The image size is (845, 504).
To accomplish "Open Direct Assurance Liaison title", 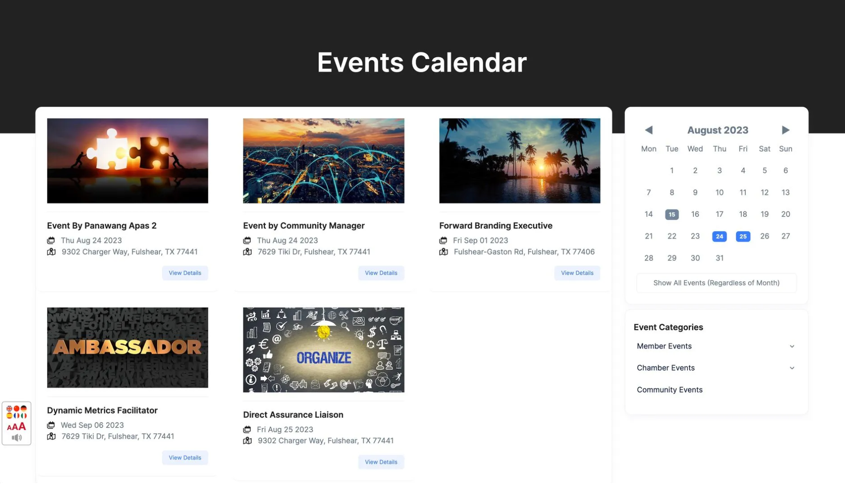I will click(x=293, y=415).
